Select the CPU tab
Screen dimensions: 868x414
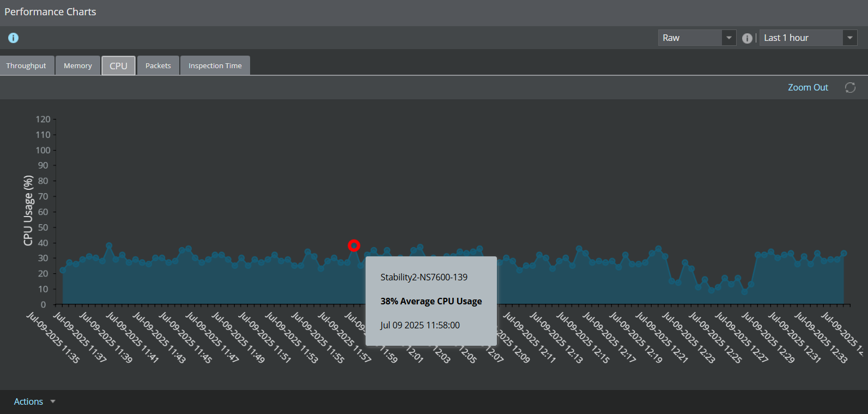[118, 65]
